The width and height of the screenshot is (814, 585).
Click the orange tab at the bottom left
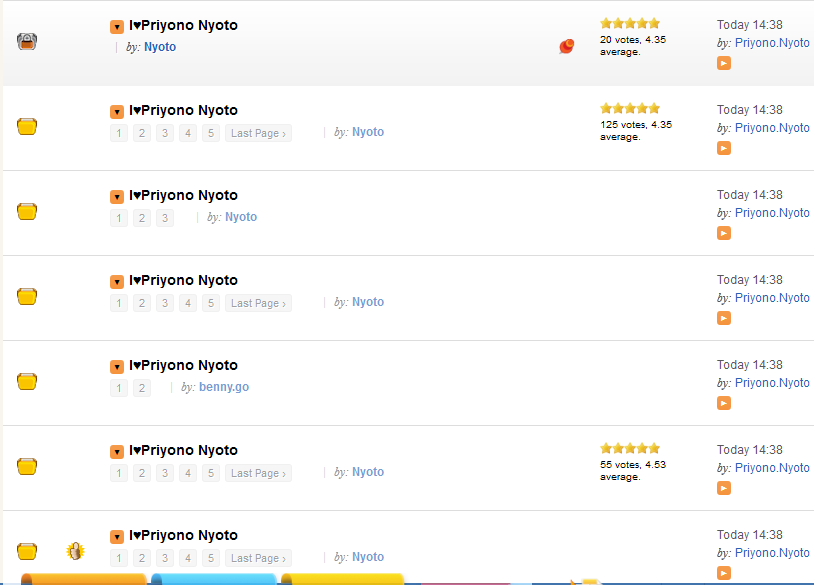pos(84,579)
